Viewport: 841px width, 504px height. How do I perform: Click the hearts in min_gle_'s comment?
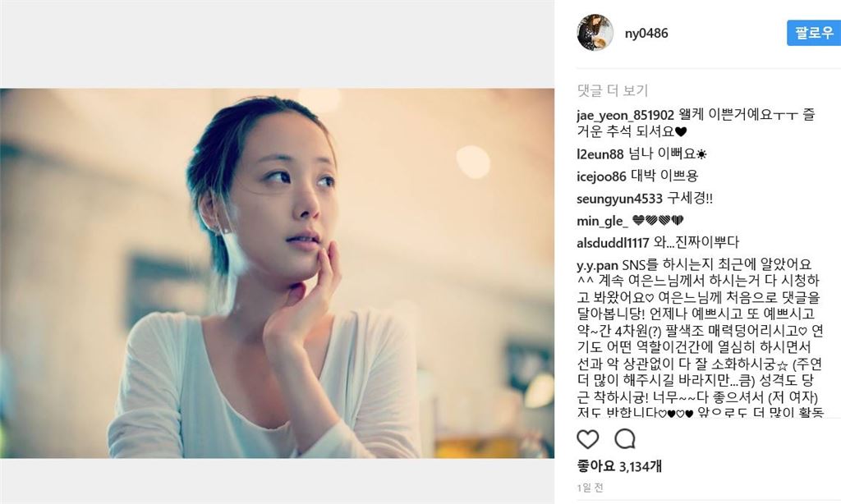(x=658, y=220)
